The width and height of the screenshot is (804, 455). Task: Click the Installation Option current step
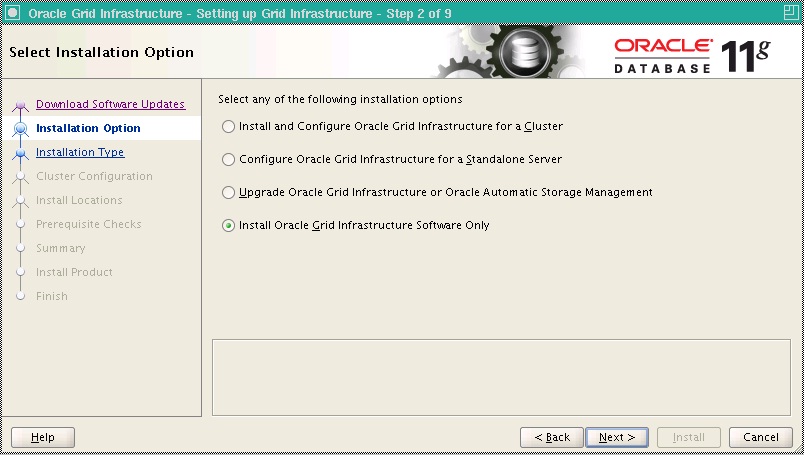click(88, 128)
